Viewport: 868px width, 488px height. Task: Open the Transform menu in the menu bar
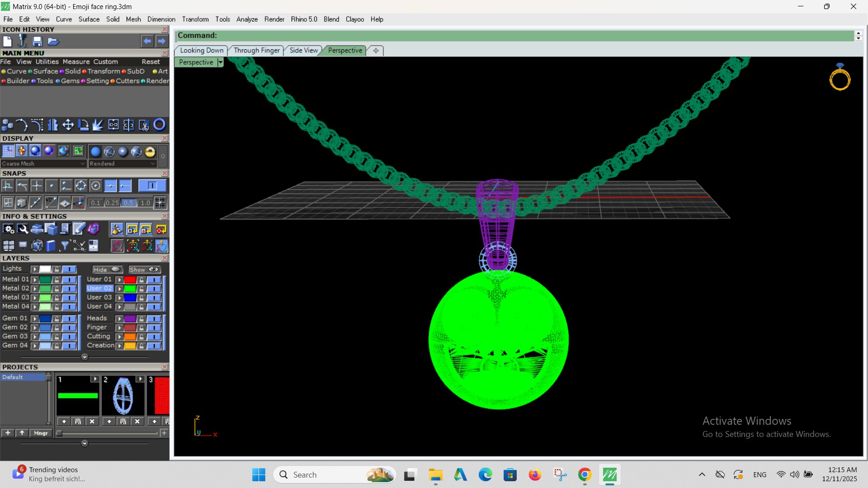(195, 19)
